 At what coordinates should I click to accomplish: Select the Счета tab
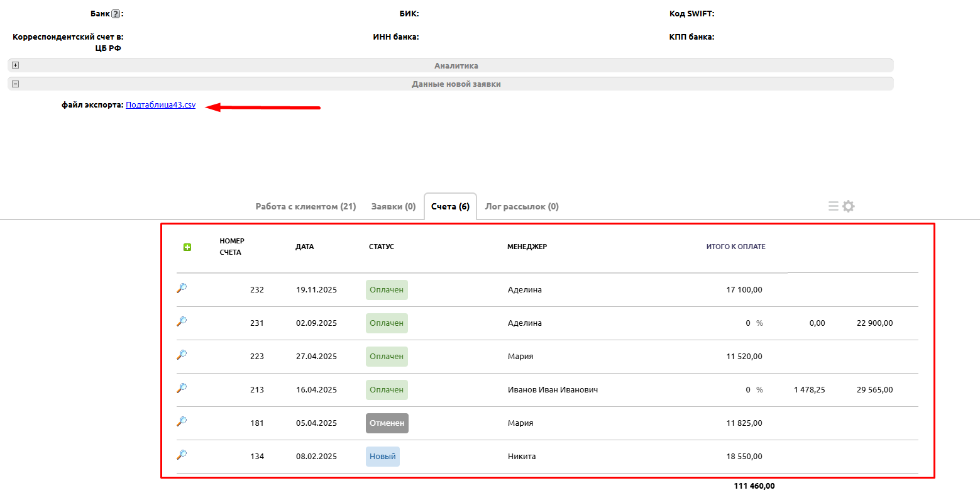[x=450, y=206]
